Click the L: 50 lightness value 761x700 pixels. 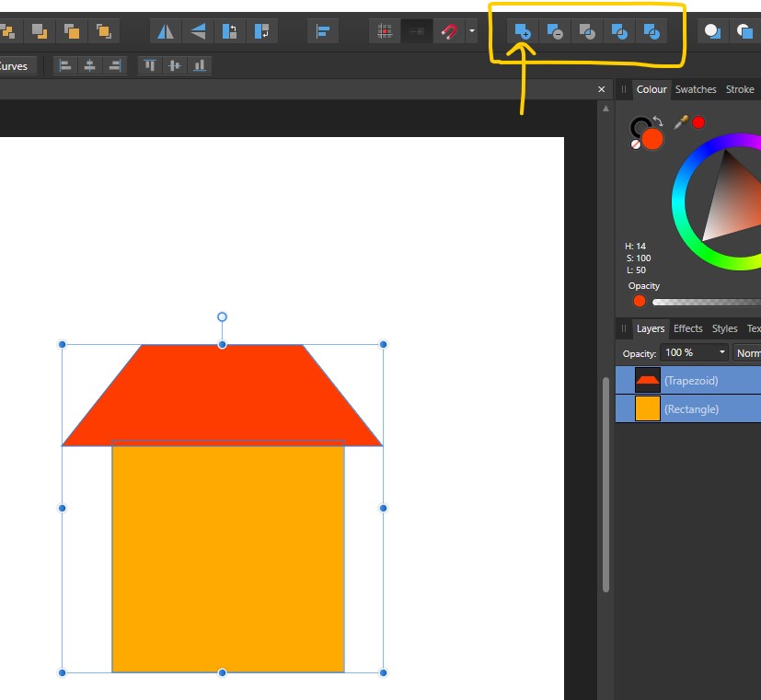pyautogui.click(x=636, y=270)
